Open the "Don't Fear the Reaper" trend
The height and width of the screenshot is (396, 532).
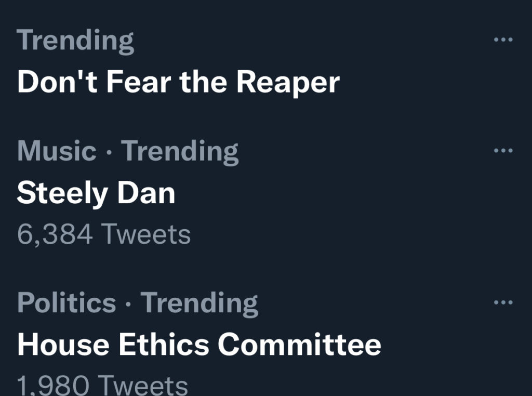pyautogui.click(x=178, y=82)
